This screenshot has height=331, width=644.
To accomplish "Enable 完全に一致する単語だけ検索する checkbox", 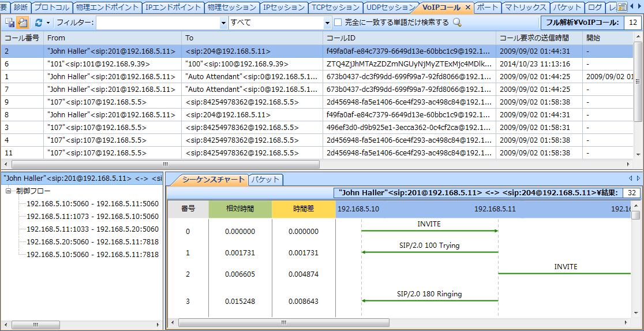I will (x=338, y=23).
